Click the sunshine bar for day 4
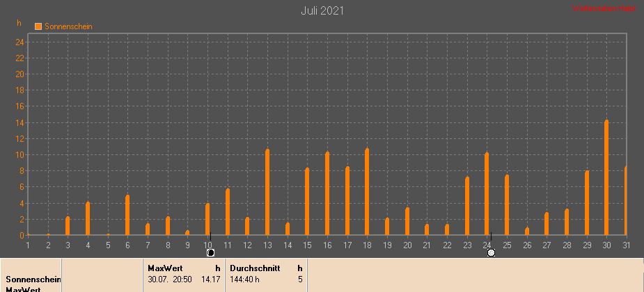 point(88,219)
